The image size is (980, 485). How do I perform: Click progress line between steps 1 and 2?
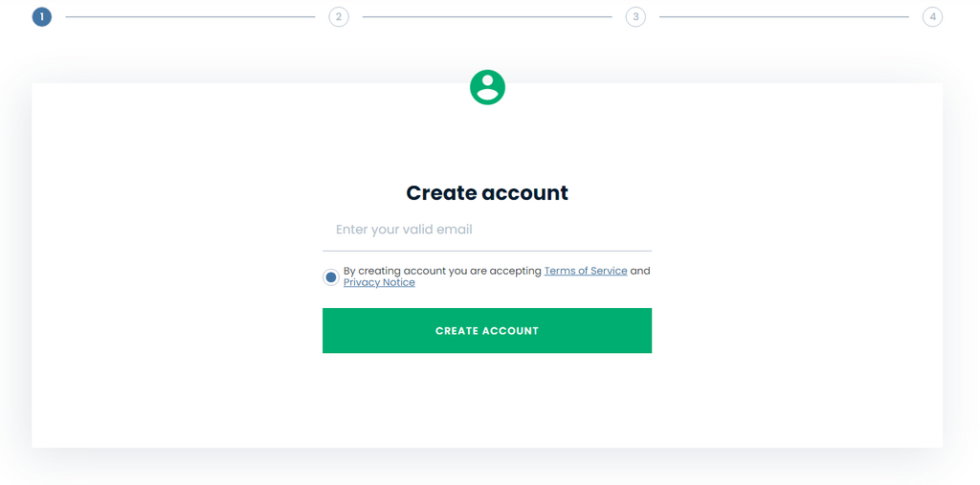click(190, 17)
